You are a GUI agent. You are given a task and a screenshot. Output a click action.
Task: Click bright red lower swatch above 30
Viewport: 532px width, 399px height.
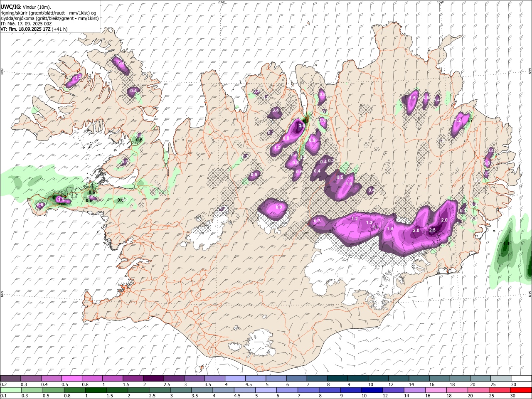click(521, 390)
